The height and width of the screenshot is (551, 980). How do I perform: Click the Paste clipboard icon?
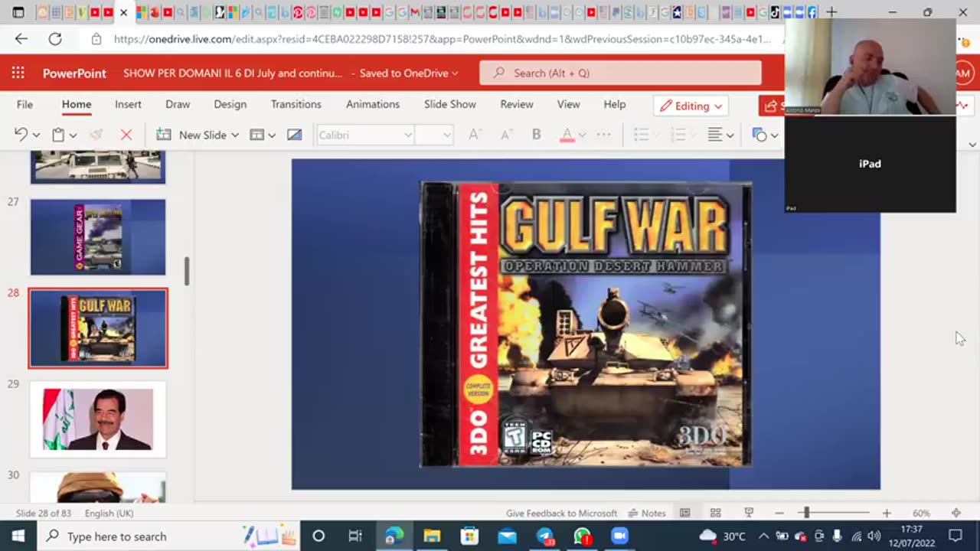[x=58, y=135]
